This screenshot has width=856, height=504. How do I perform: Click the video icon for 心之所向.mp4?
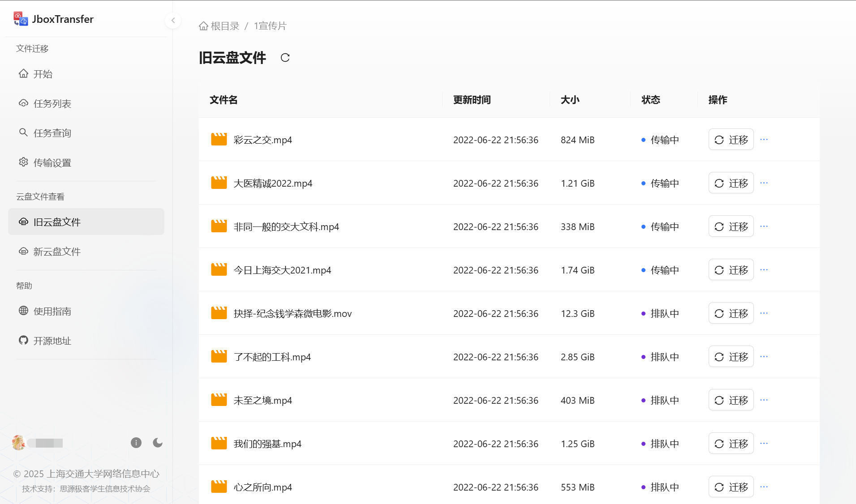[x=219, y=487]
